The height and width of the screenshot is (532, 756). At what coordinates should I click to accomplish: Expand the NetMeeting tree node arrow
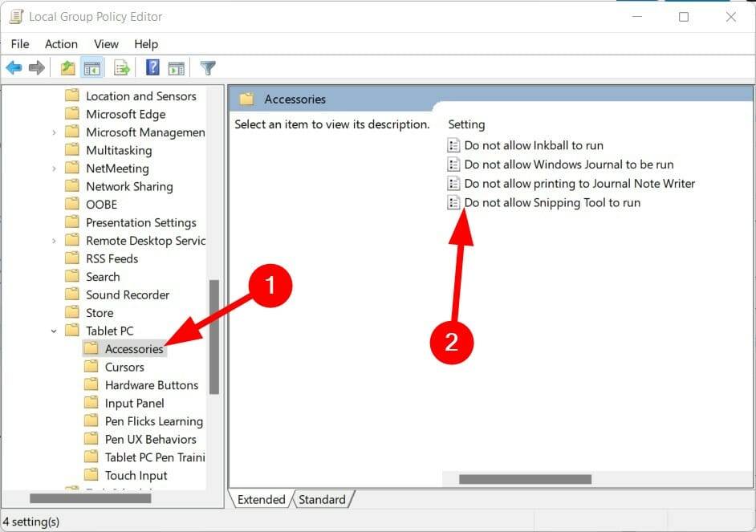54,169
